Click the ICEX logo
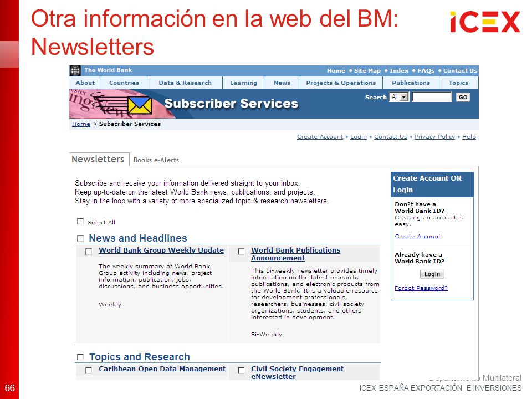The height and width of the screenshot is (399, 532). pyautogui.click(x=485, y=22)
